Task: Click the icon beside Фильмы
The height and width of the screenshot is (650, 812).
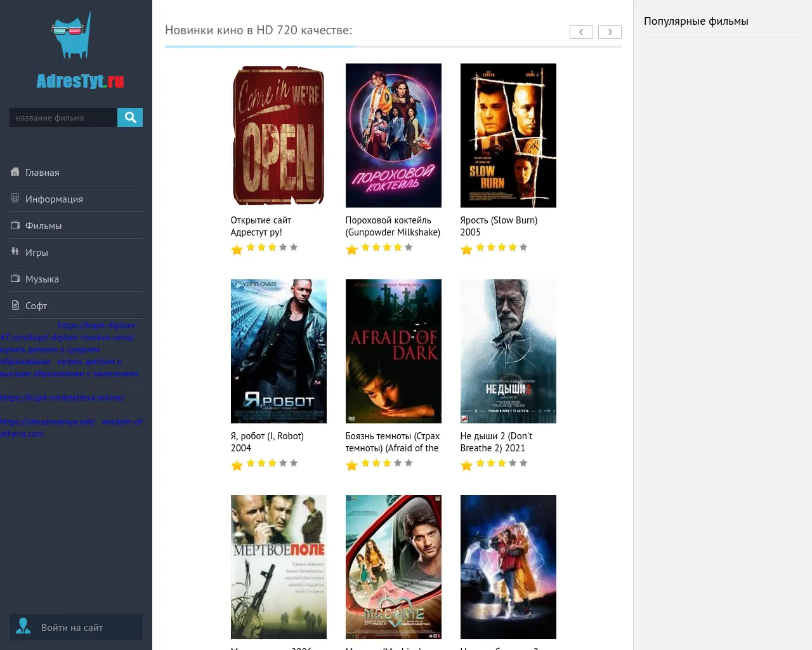Action: pos(15,225)
